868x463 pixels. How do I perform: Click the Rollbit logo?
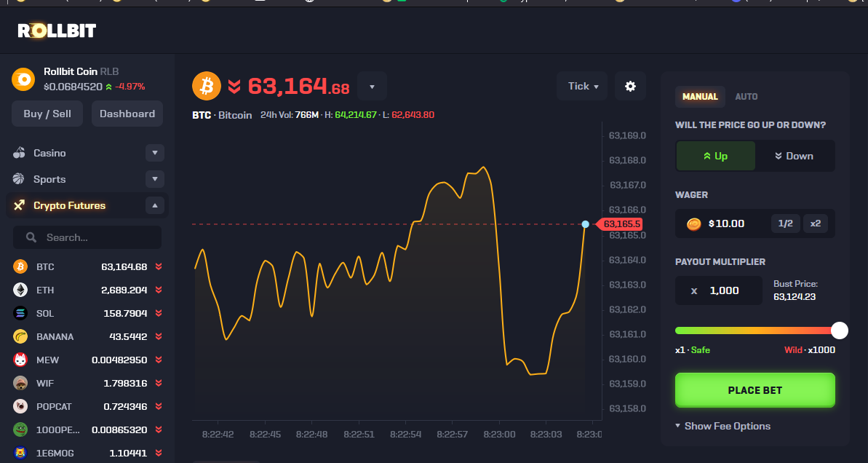[57, 31]
